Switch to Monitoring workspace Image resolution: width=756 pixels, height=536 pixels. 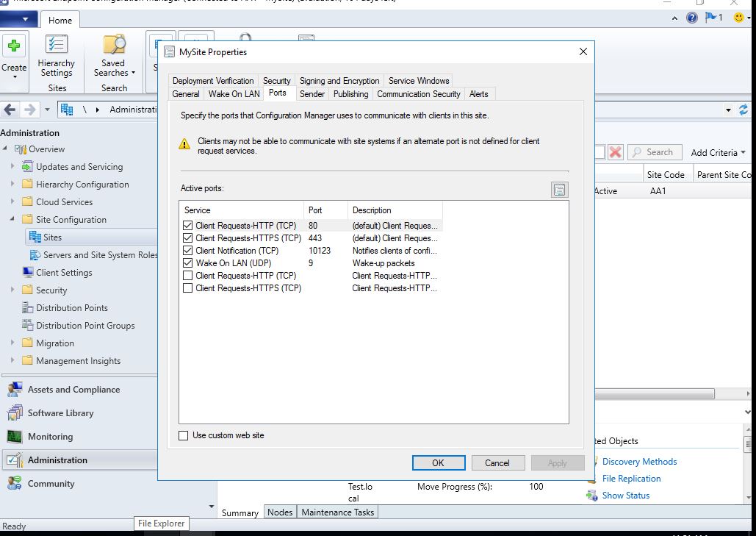pos(50,437)
